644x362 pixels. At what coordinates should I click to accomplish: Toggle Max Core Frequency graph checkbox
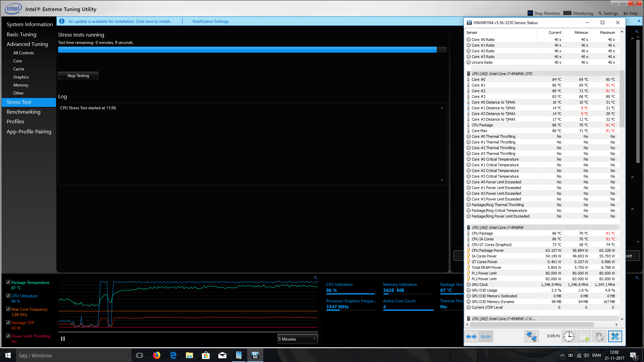pyautogui.click(x=8, y=309)
